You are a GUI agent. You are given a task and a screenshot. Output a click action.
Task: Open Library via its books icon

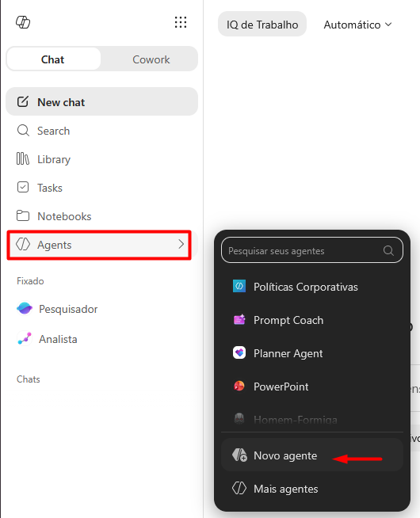click(23, 159)
